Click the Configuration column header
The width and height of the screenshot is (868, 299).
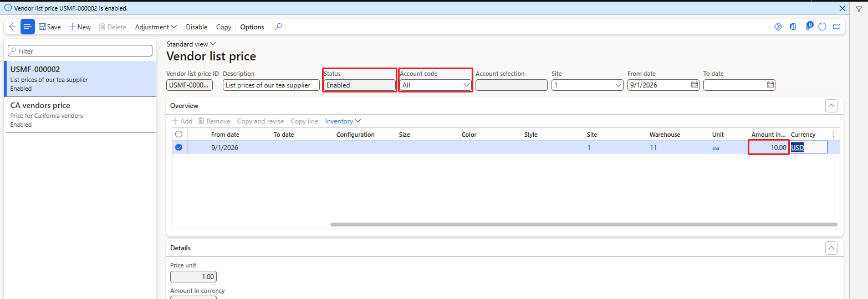click(x=355, y=135)
